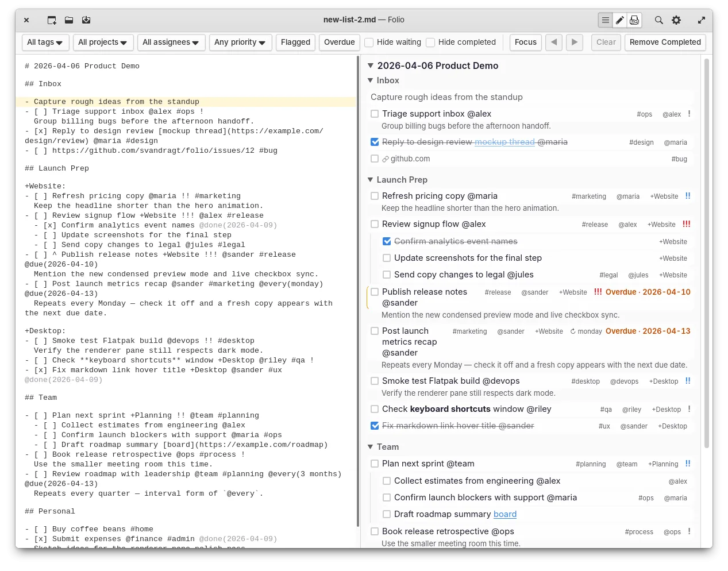Screen dimensions: 728x571
Task: Switch to the pencil edit mode
Action: click(x=620, y=20)
